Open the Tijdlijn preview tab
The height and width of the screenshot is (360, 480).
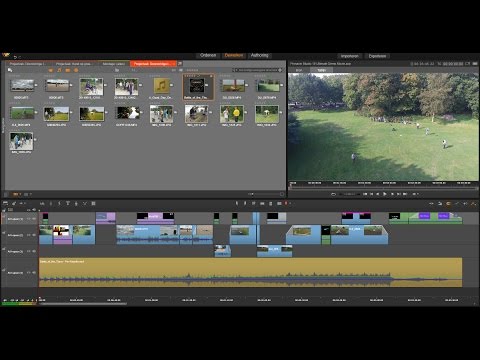click(x=322, y=70)
